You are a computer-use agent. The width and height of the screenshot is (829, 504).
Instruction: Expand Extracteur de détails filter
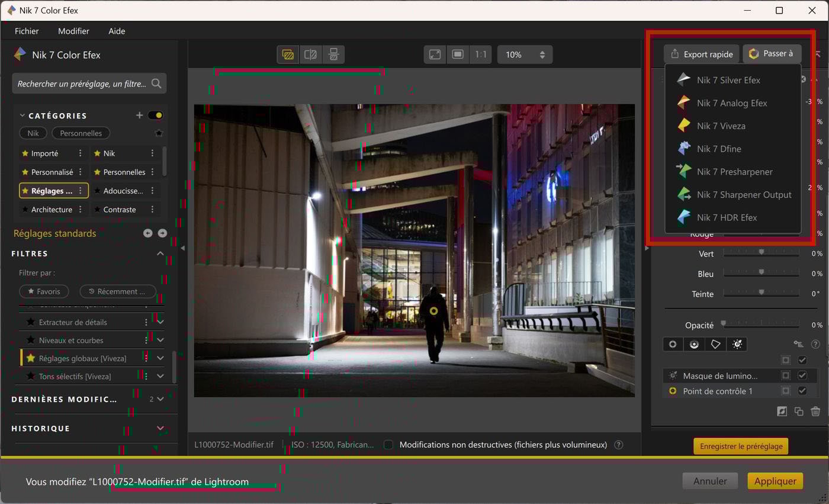(x=160, y=322)
